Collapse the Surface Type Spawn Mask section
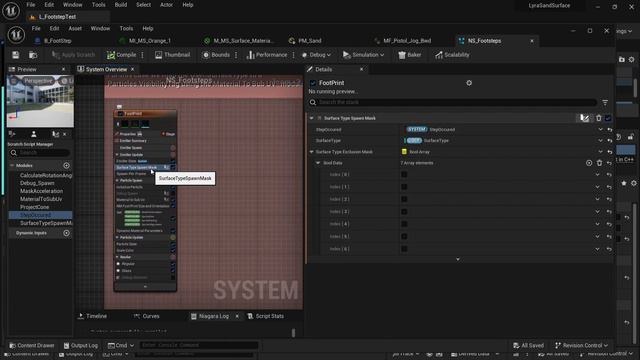The image size is (640, 360). tap(312, 118)
